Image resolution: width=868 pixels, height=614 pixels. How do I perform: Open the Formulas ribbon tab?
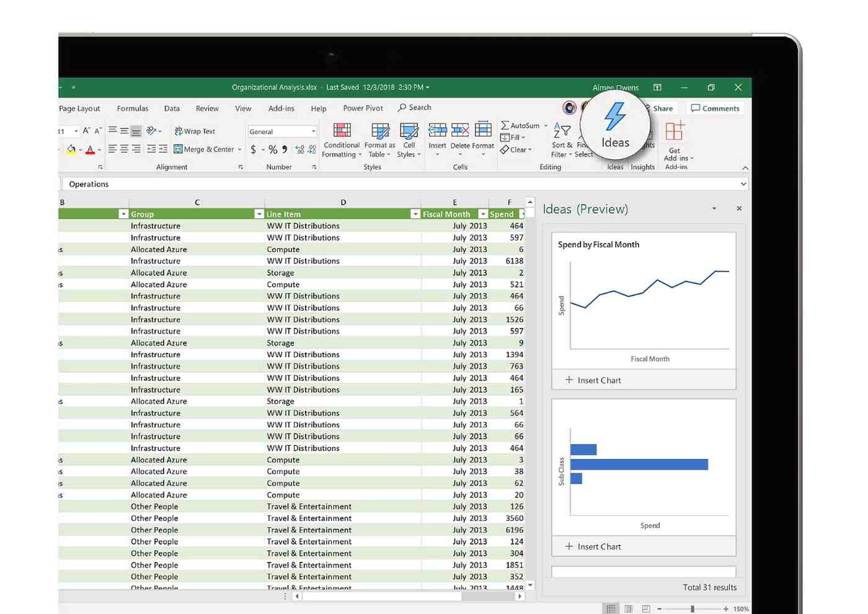pyautogui.click(x=133, y=109)
